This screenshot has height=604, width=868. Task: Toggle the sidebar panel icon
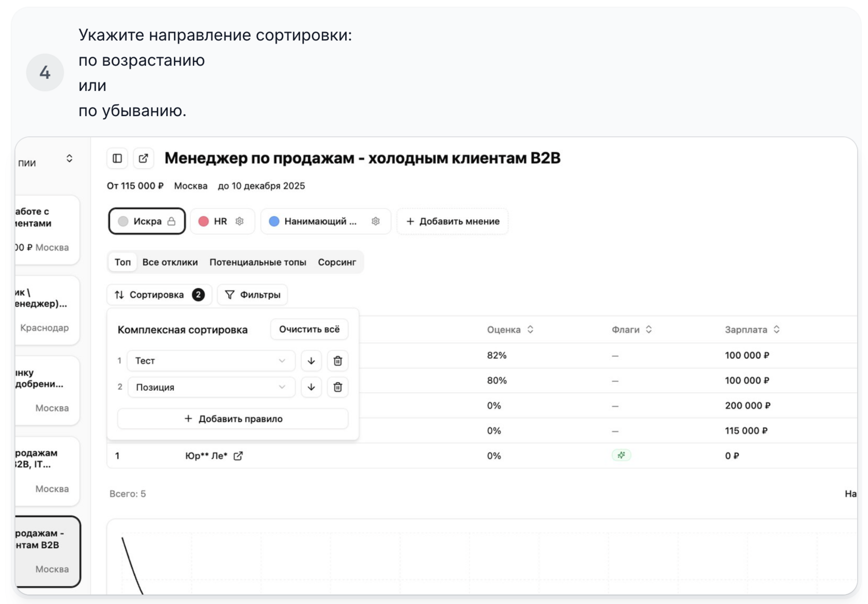117,158
